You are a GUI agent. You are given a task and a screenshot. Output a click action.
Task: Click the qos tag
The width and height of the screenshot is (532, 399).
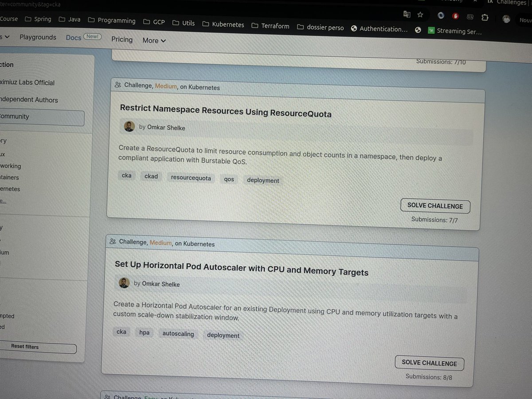(x=229, y=180)
